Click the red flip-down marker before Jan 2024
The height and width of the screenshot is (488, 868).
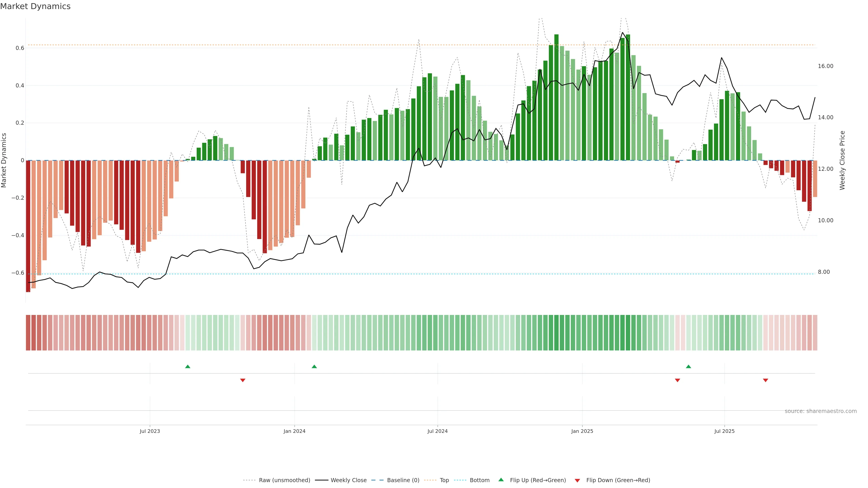click(243, 380)
